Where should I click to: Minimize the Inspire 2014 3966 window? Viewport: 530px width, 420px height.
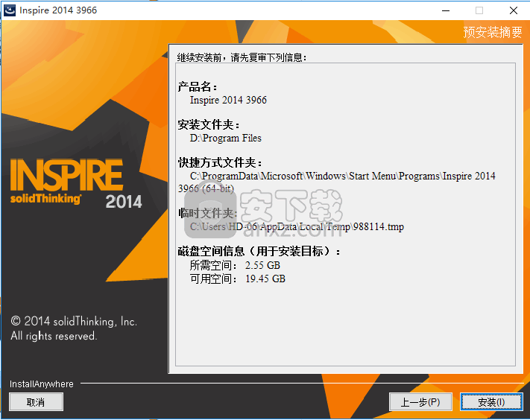pyautogui.click(x=446, y=10)
